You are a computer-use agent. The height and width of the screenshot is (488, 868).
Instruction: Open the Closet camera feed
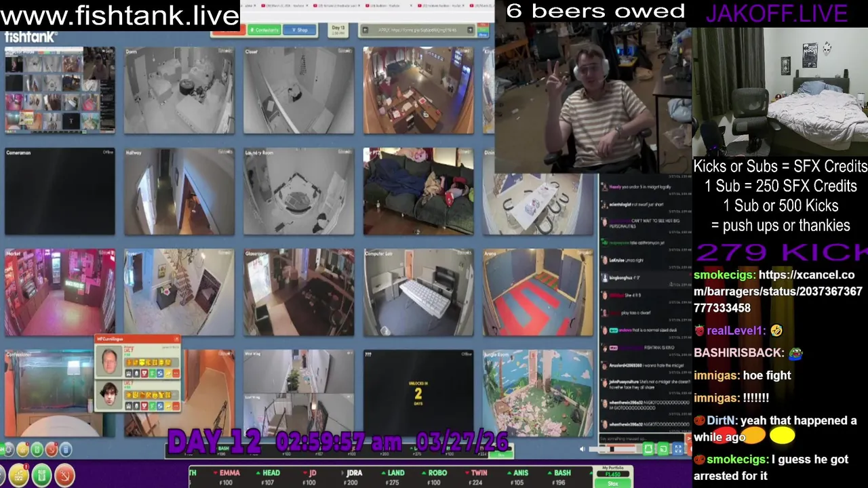pos(298,90)
